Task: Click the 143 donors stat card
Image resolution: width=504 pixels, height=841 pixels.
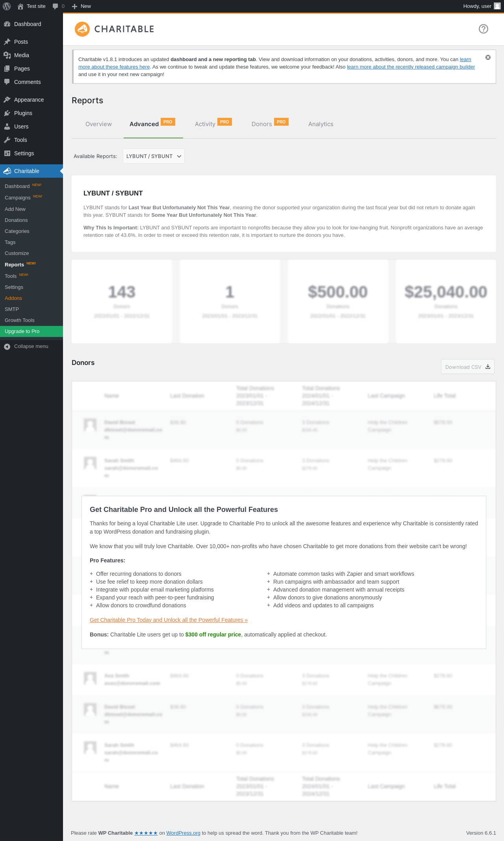Action: click(122, 301)
